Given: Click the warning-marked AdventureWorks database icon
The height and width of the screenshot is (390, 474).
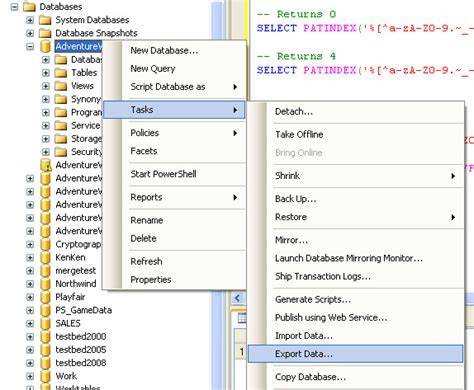Looking at the screenshot, I should pyautogui.click(x=46, y=165).
